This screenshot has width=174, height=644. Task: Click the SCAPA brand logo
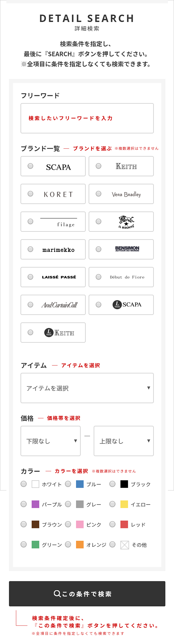point(58,167)
